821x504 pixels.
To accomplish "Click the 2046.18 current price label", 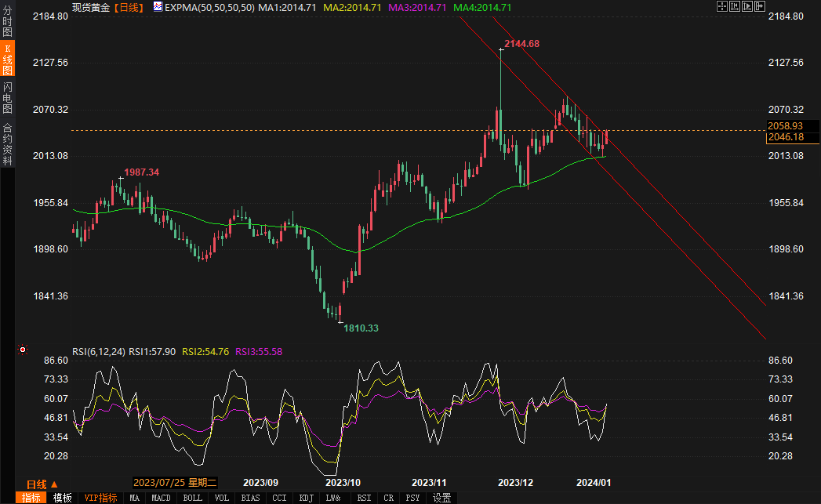I will point(790,137).
